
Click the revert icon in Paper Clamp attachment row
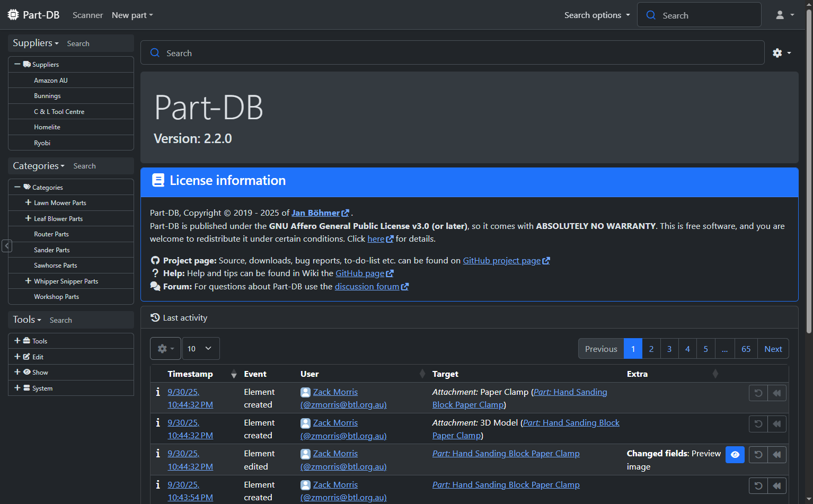click(x=777, y=393)
